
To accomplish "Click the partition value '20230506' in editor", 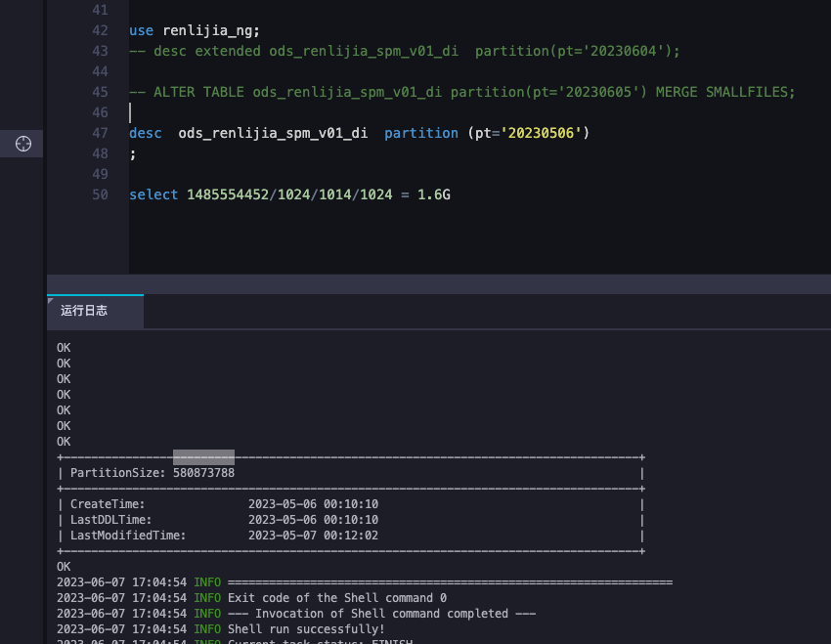I will click(x=541, y=133).
